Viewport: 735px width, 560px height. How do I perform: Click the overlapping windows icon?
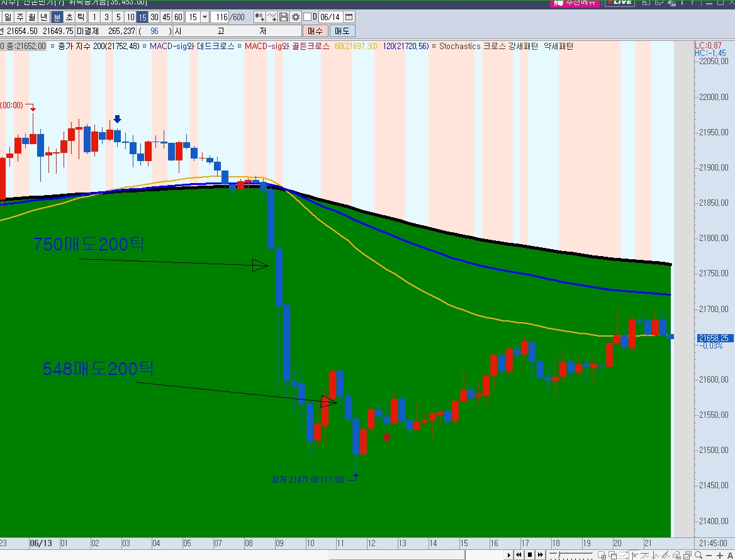click(613, 556)
